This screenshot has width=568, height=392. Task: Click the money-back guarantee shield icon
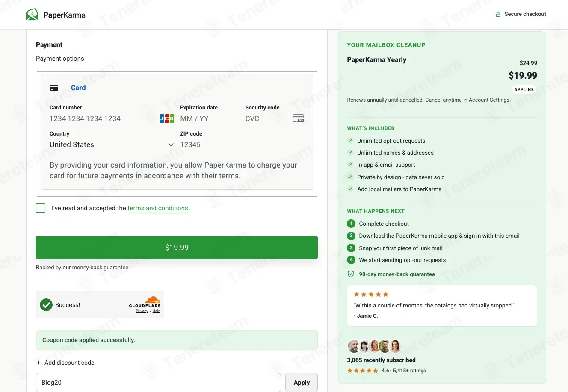(x=351, y=274)
